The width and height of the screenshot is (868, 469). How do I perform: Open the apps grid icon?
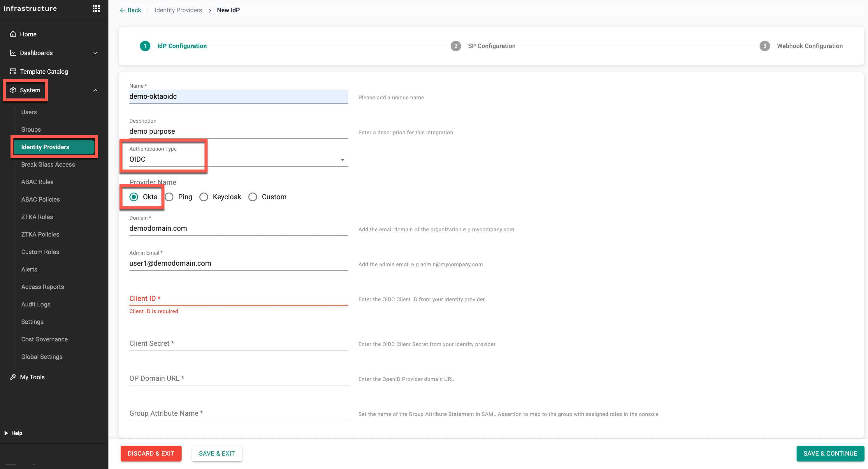point(96,8)
